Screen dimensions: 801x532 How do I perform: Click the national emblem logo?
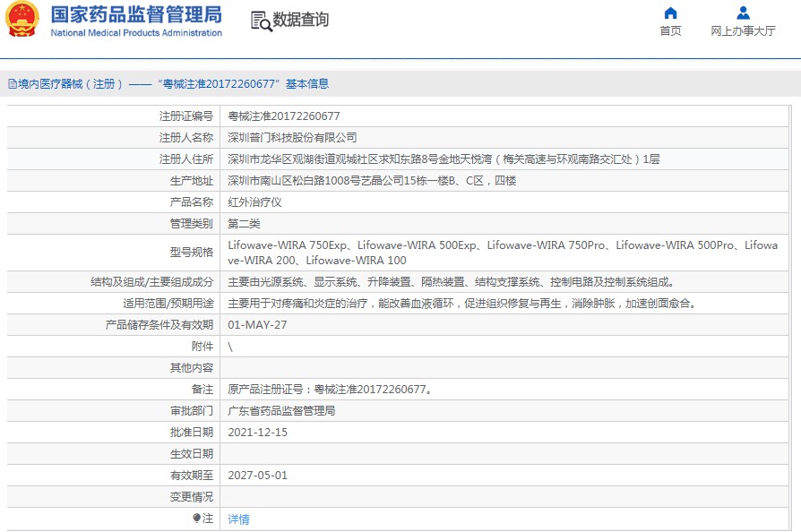tap(23, 20)
